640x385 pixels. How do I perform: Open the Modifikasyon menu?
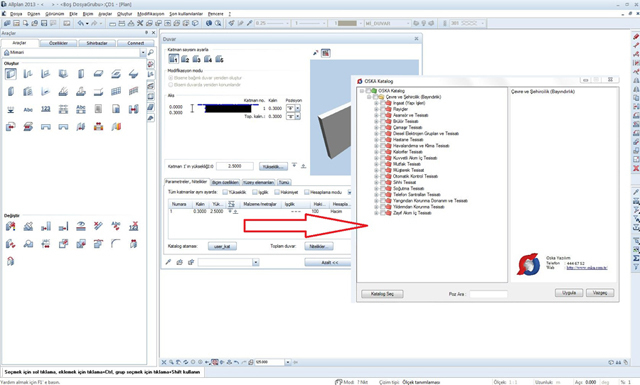(151, 14)
